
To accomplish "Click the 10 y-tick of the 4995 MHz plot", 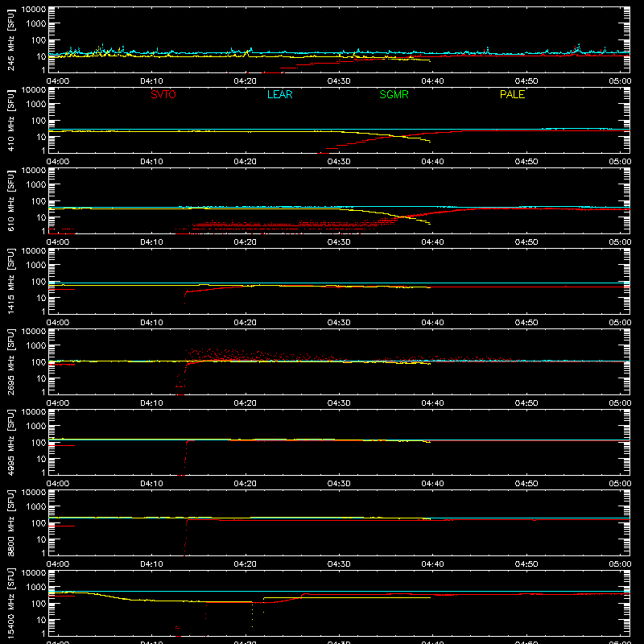I will [x=41, y=459].
